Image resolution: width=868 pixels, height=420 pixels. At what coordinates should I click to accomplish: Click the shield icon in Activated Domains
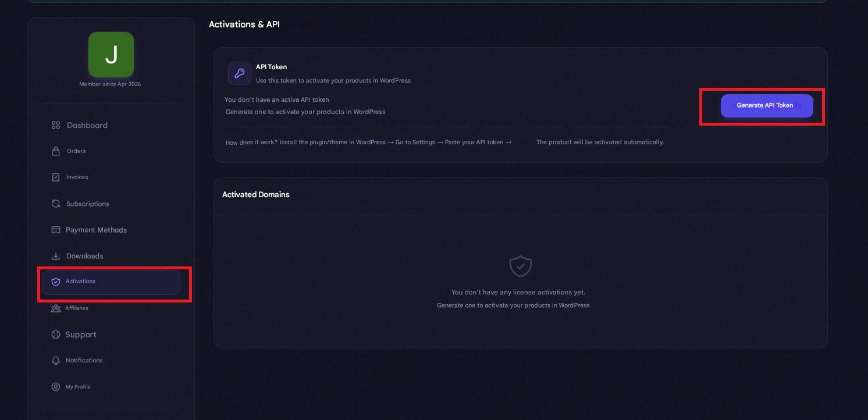520,266
